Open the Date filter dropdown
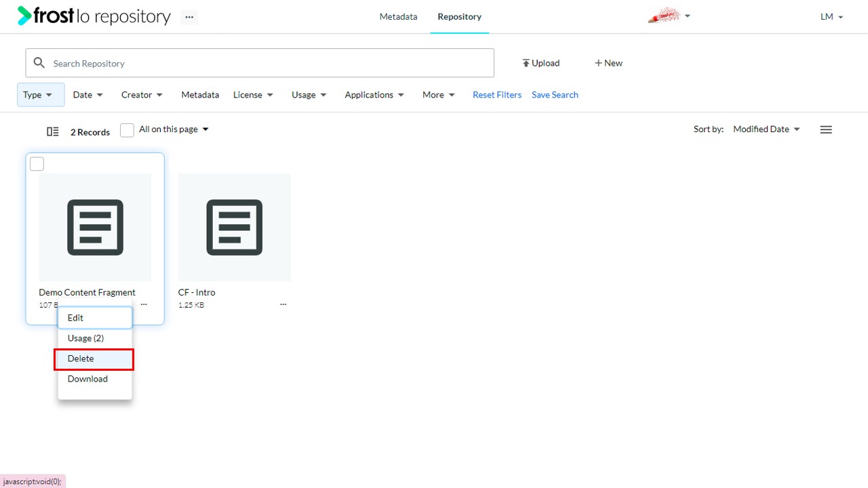This screenshot has height=488, width=868. coord(88,95)
